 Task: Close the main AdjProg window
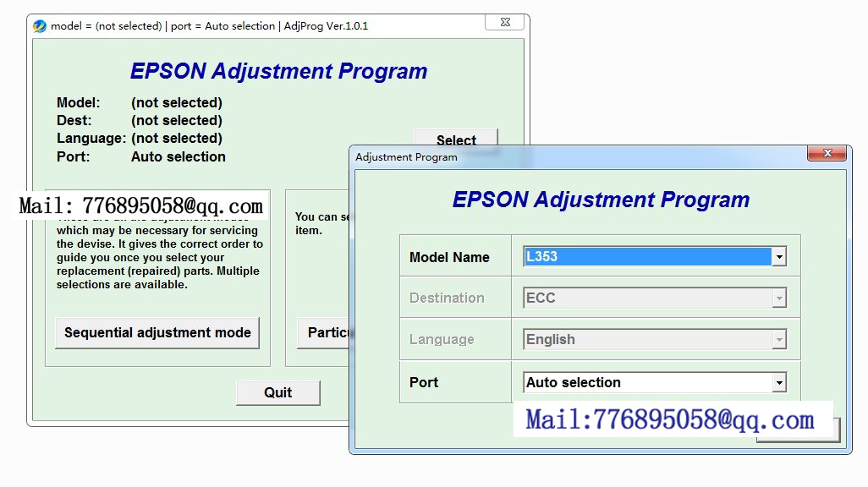coord(505,22)
